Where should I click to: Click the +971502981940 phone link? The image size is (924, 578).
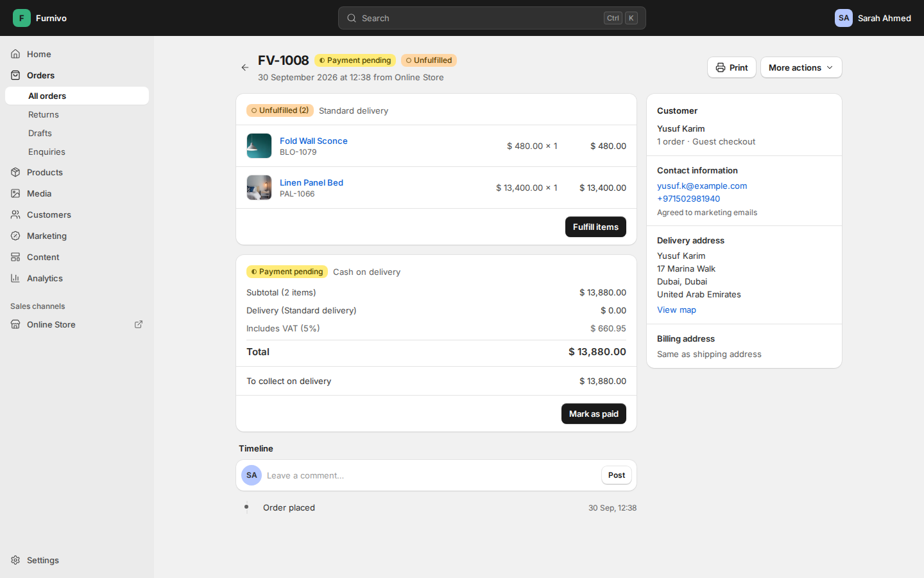[x=689, y=198]
